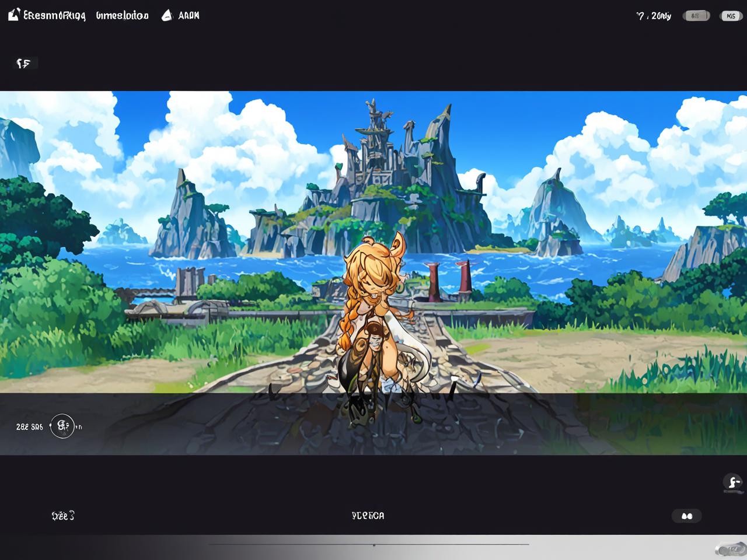Image resolution: width=747 pixels, height=560 pixels.
Task: Toggle the dark pill with two dots
Action: [687, 516]
